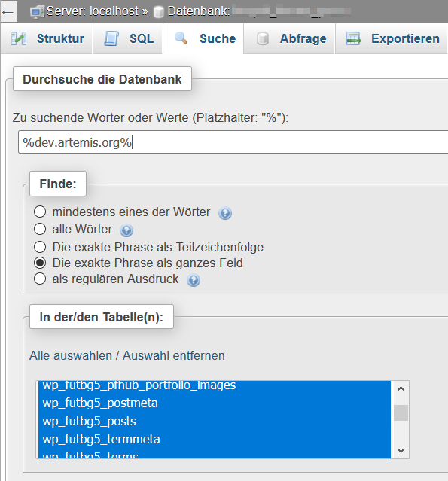Click the Datenbank breadcrumb link
The height and width of the screenshot is (481, 448).
tap(259, 11)
